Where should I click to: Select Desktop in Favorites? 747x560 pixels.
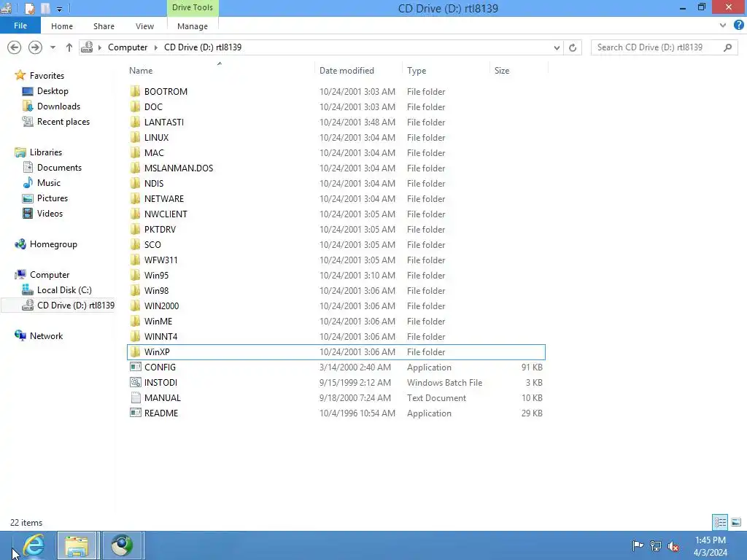53,91
